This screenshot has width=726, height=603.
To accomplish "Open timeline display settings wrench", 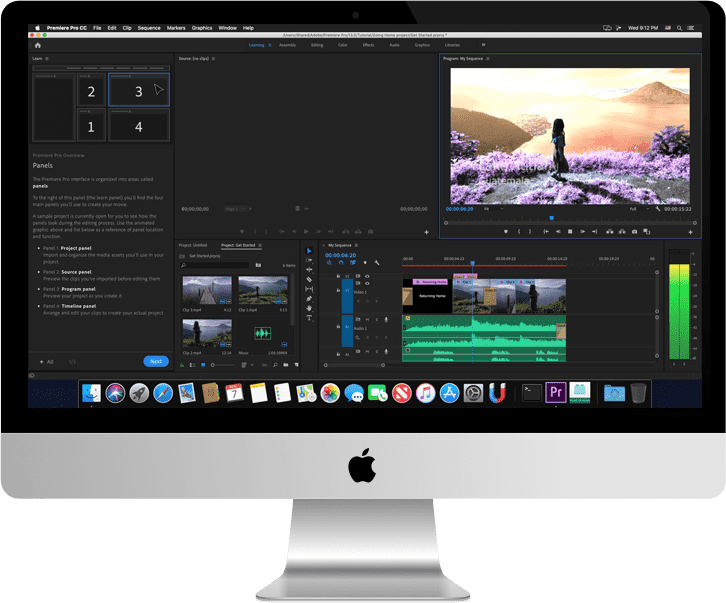I will click(377, 263).
